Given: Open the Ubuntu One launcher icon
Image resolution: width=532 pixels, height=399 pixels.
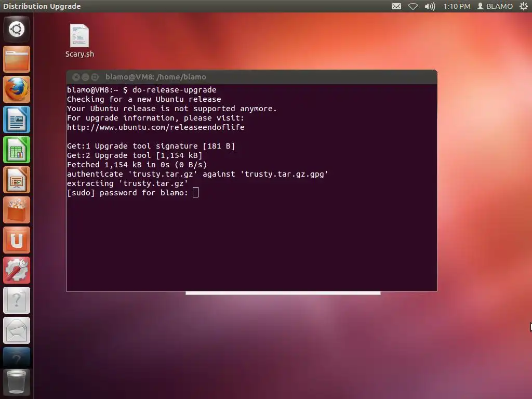Looking at the screenshot, I should click(x=16, y=240).
